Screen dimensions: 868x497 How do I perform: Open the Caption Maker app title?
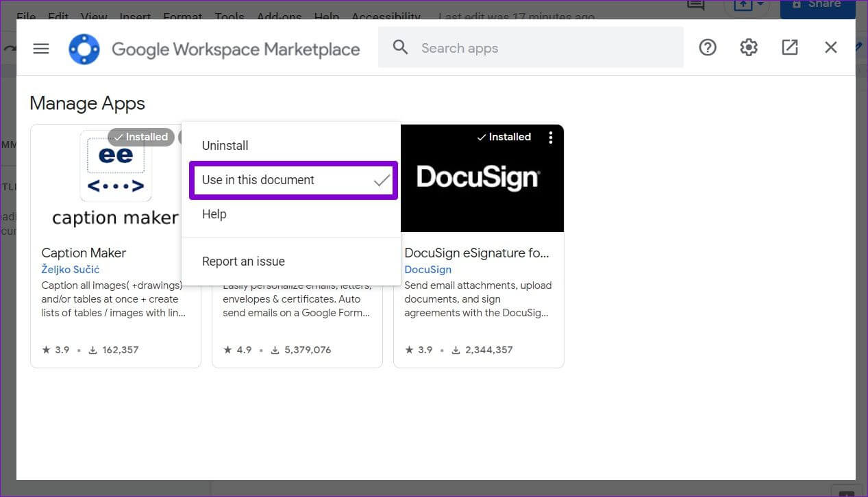click(x=84, y=253)
